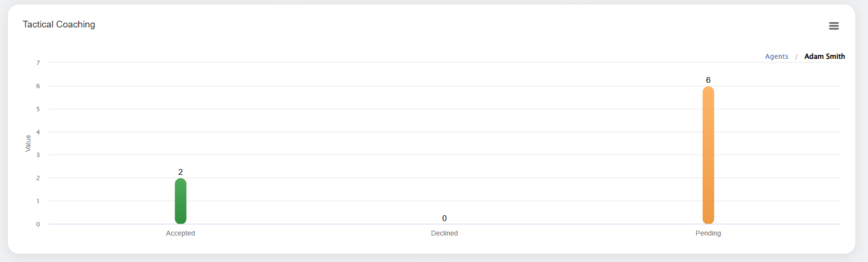This screenshot has height=262, width=868.
Task: Click the y-axis tick label 5
Action: (38, 109)
